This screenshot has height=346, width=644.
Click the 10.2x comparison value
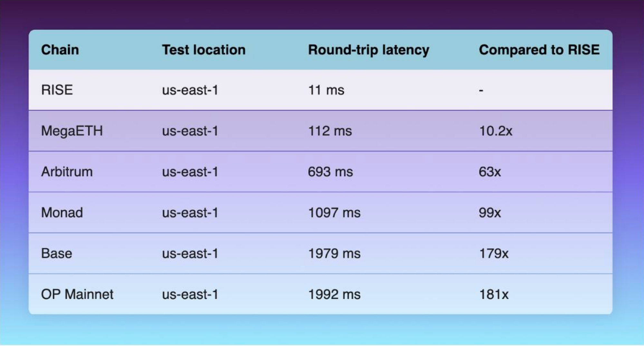496,131
